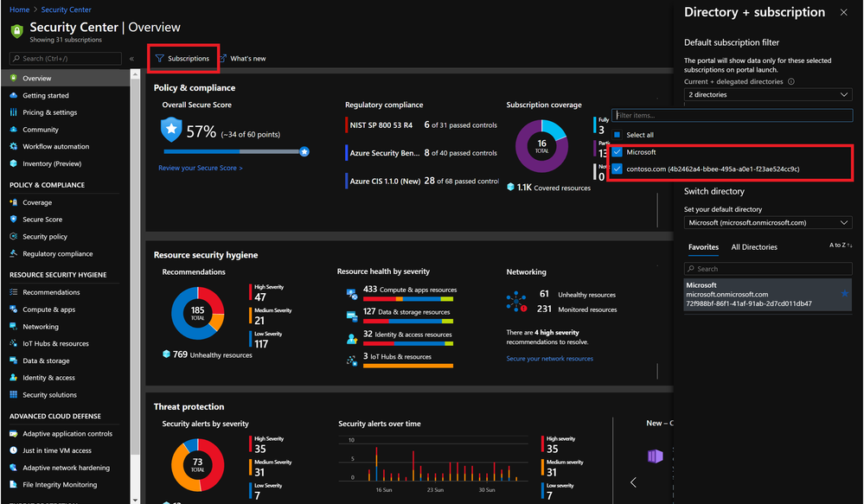This screenshot has width=864, height=504.
Task: Toggle the Microsoft favorite star
Action: pyautogui.click(x=844, y=294)
